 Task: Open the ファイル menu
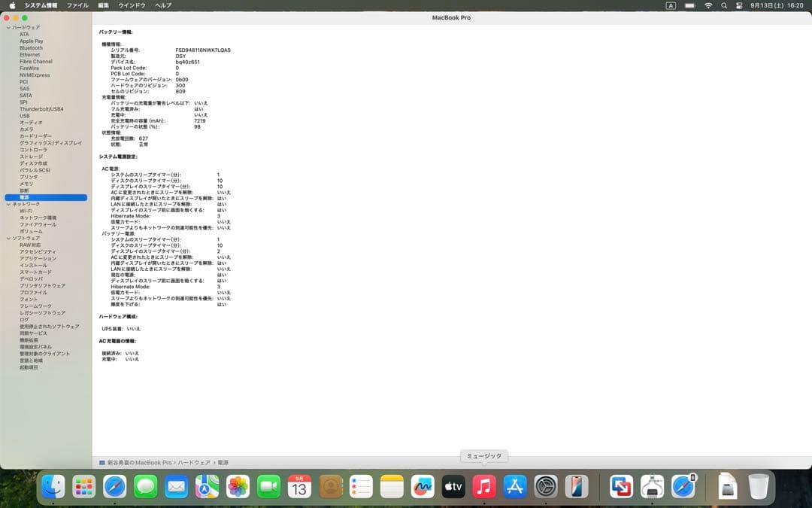coord(77,5)
